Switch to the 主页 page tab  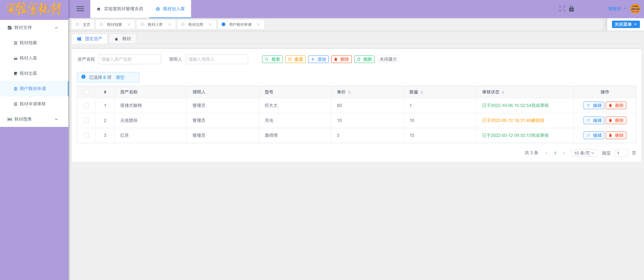pos(83,24)
